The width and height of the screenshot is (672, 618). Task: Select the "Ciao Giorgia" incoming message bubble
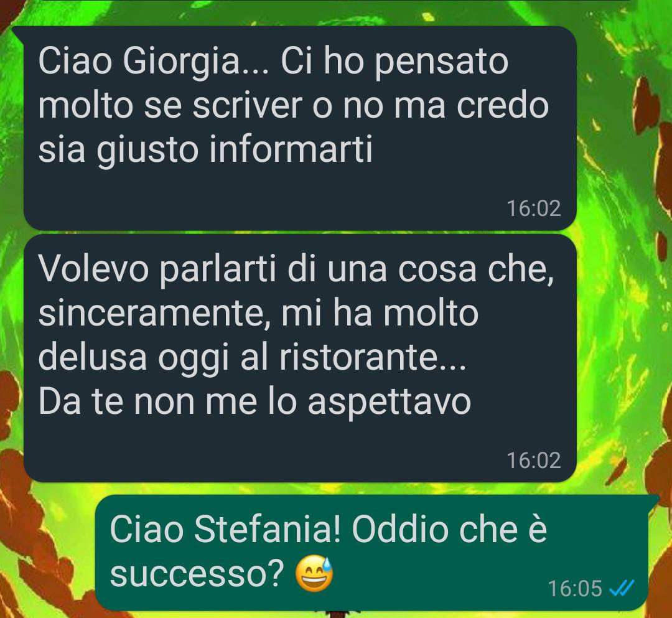(299, 128)
